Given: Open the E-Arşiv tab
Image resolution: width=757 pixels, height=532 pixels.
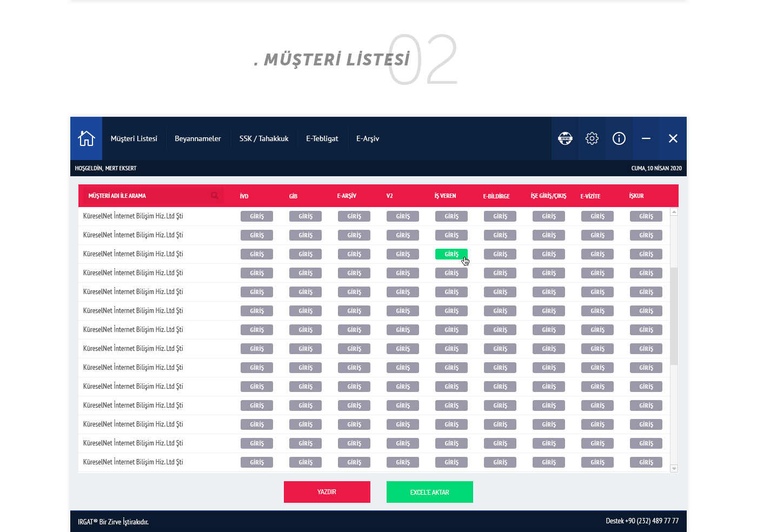Looking at the screenshot, I should (x=368, y=138).
